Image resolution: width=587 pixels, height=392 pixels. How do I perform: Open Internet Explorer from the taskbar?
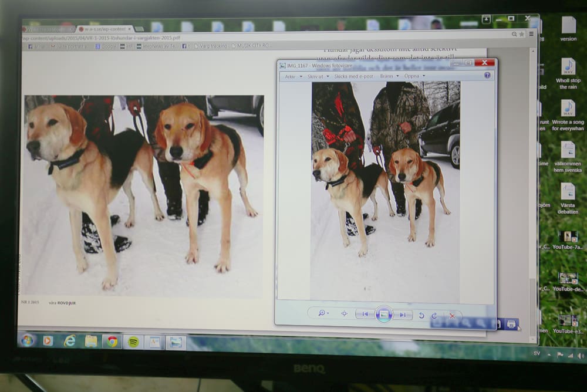tap(69, 342)
